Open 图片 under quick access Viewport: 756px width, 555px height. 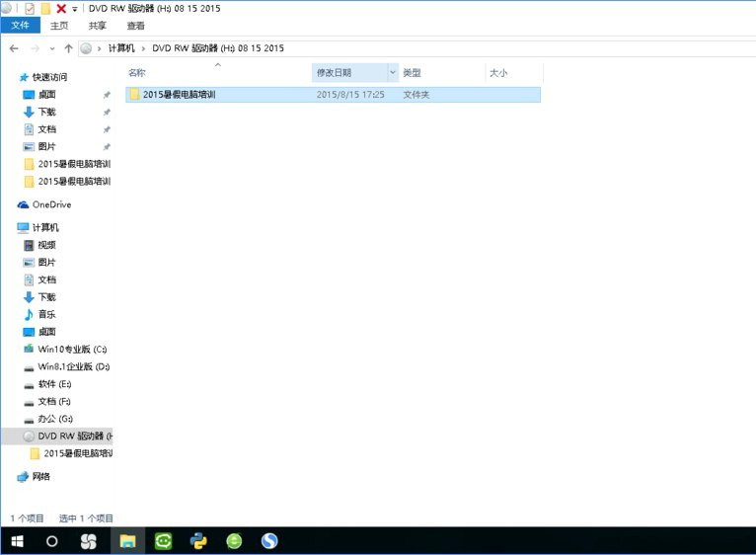[x=46, y=147]
